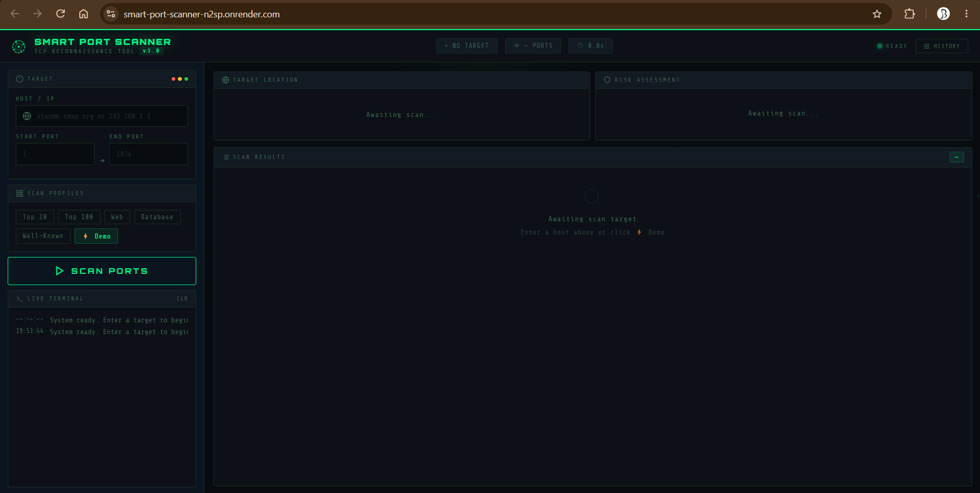Click the 0.0s timer chip

591,46
